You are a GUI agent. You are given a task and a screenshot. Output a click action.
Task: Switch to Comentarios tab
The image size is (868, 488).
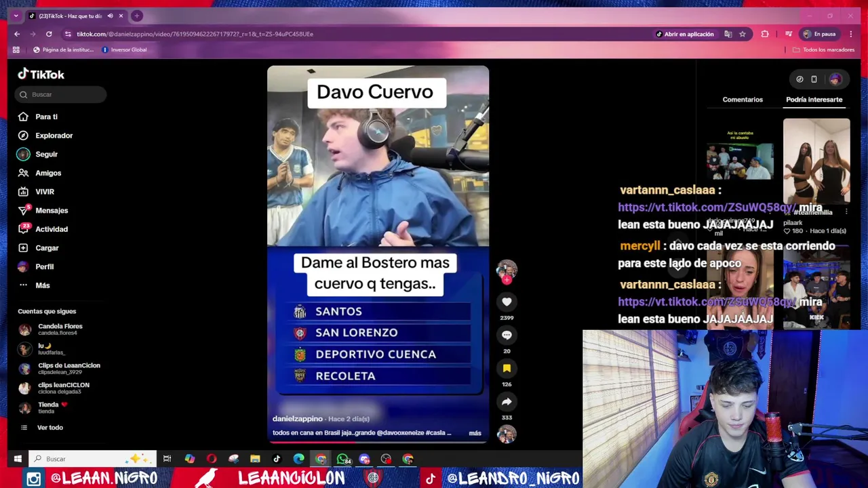coord(743,100)
